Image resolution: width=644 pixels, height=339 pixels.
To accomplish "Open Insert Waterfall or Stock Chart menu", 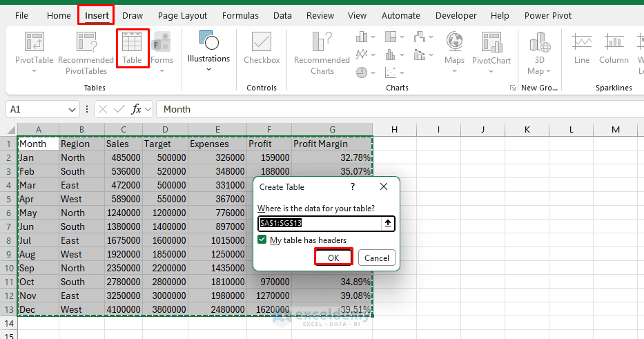I will 423,37.
